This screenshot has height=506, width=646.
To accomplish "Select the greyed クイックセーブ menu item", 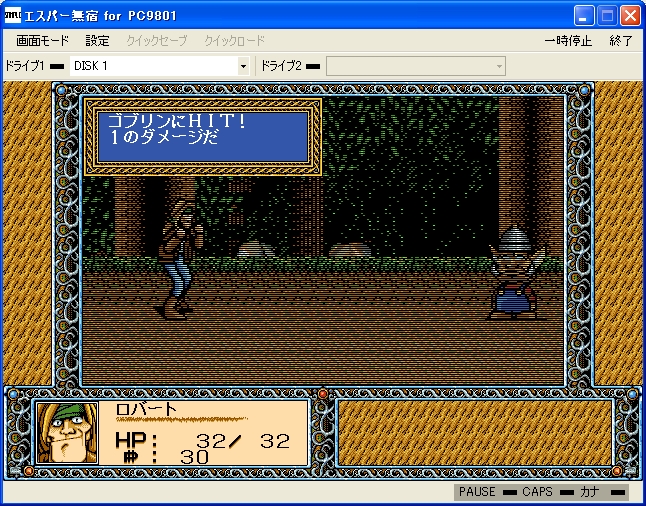I will tap(157, 41).
